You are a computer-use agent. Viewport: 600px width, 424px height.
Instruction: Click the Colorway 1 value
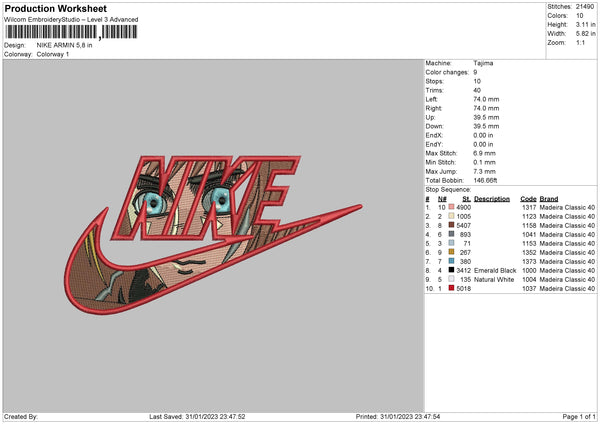click(x=53, y=54)
